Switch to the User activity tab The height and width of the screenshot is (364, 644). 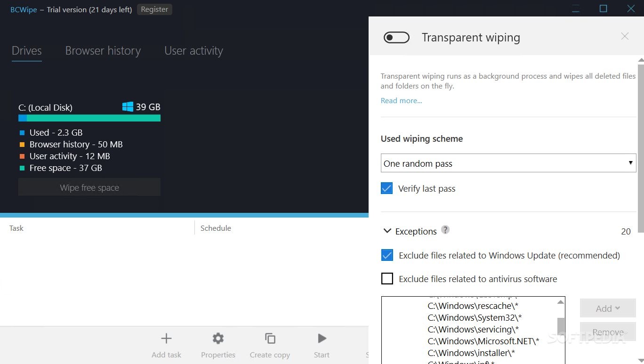[193, 51]
